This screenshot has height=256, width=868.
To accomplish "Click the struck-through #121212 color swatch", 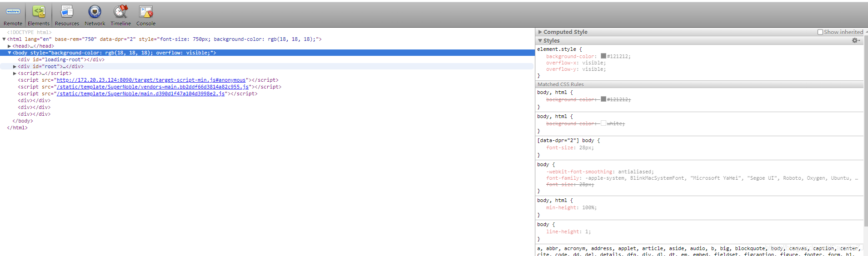I will click(604, 99).
